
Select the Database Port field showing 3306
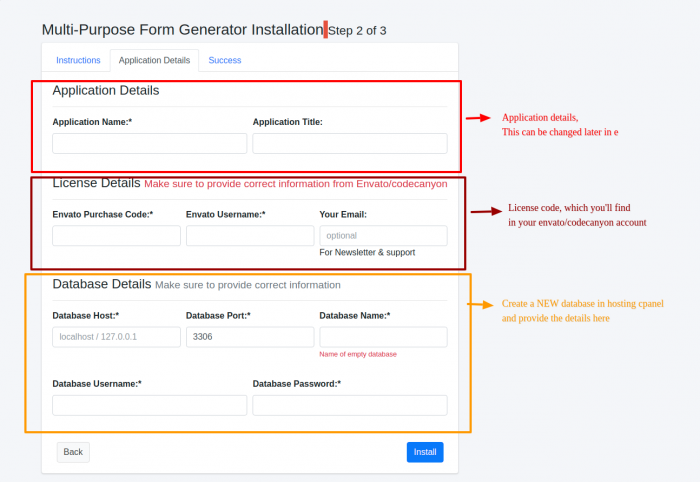point(250,337)
